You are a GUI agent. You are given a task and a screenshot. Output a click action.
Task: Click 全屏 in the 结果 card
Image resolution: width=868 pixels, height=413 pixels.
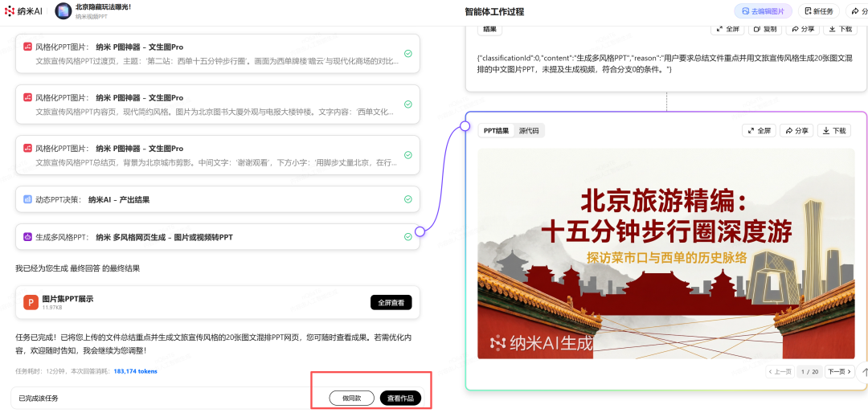727,29
